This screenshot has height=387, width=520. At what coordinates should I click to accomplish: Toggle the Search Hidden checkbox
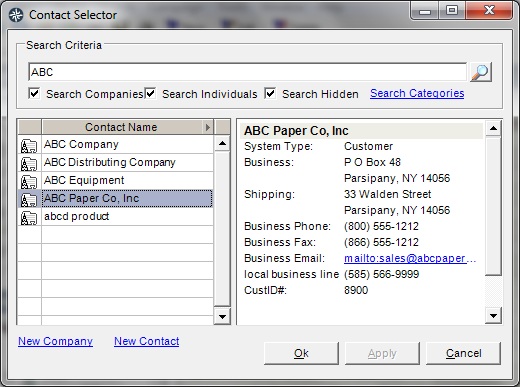tap(270, 93)
